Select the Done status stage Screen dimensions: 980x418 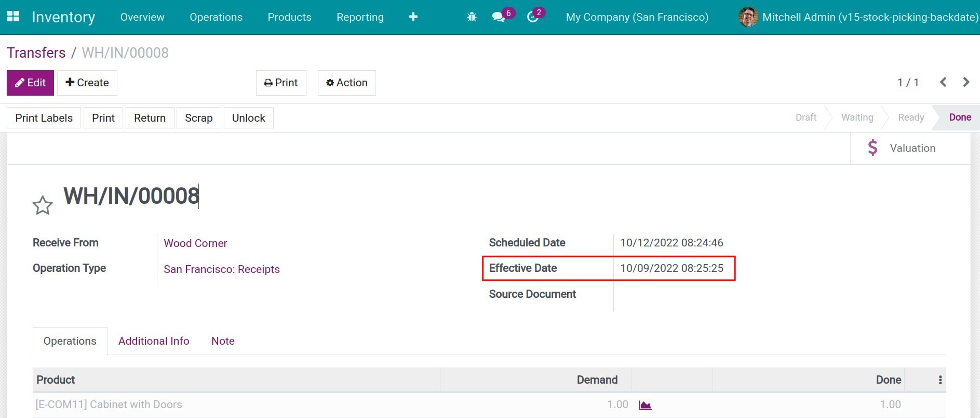[960, 117]
